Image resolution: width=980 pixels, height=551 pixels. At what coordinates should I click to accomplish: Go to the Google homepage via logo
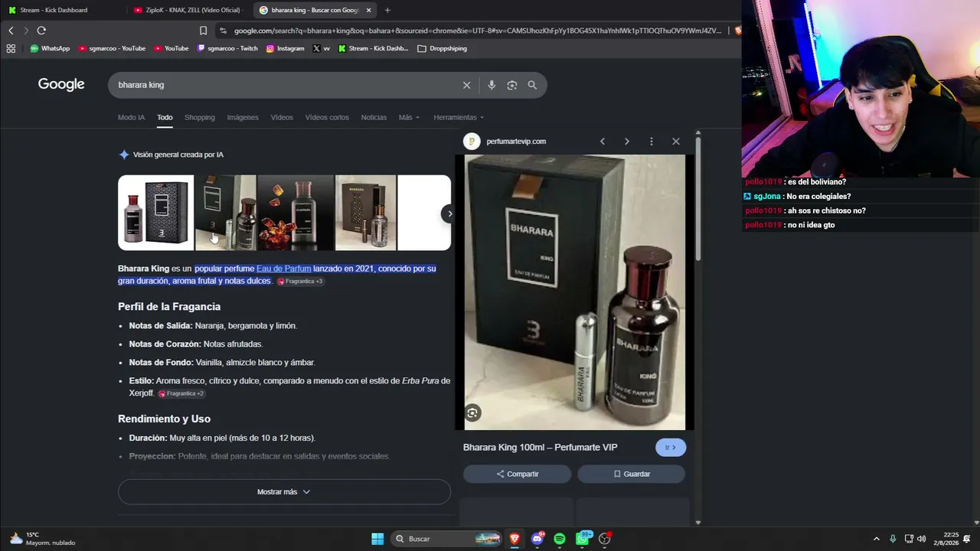(x=61, y=84)
